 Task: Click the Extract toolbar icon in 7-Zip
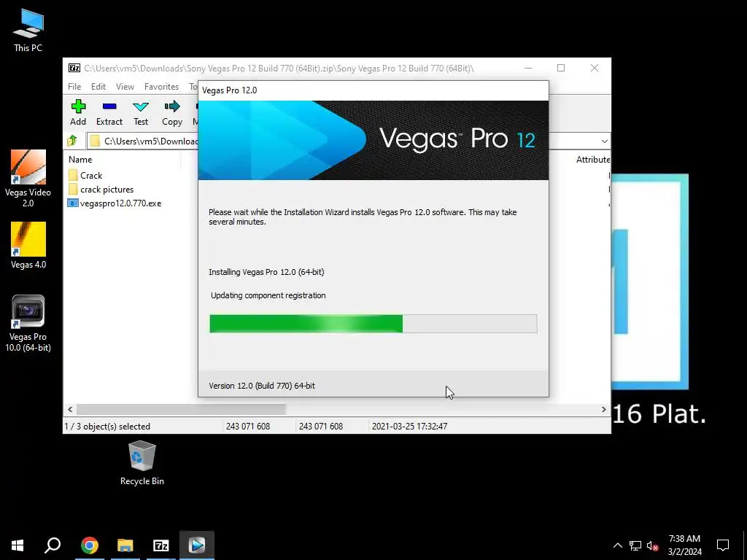click(x=109, y=112)
